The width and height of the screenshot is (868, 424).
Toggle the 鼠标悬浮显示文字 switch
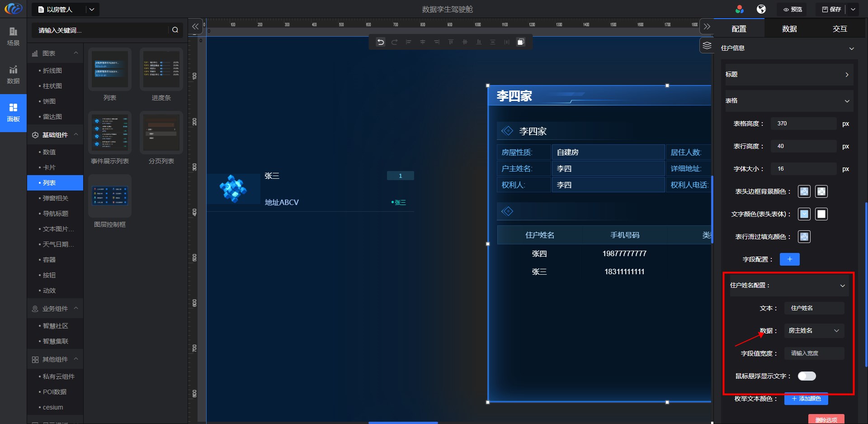[x=807, y=376]
